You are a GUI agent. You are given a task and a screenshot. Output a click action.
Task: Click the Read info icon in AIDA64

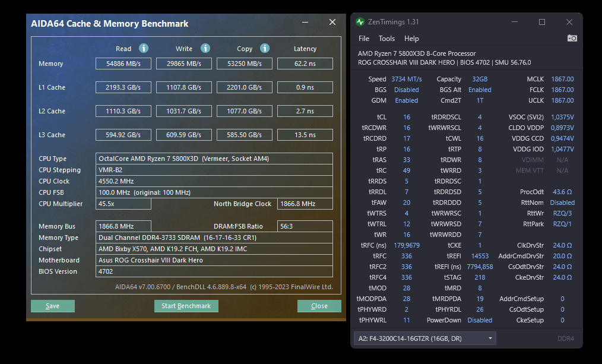pyautogui.click(x=144, y=48)
